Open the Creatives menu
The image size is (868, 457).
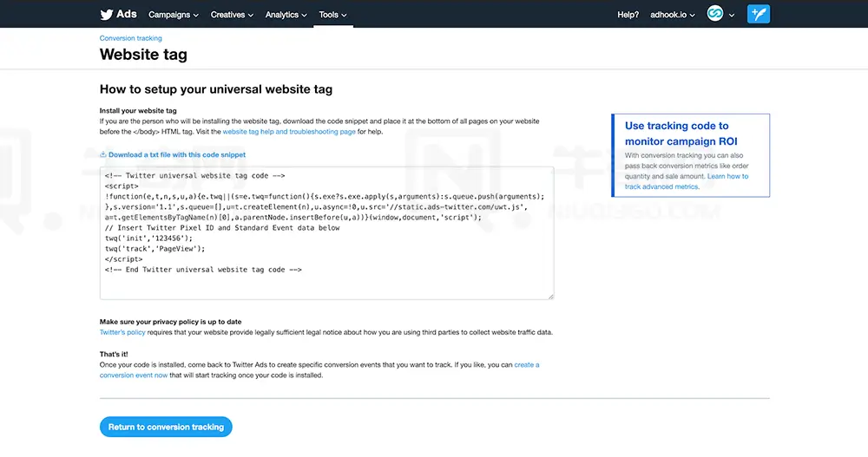(232, 15)
